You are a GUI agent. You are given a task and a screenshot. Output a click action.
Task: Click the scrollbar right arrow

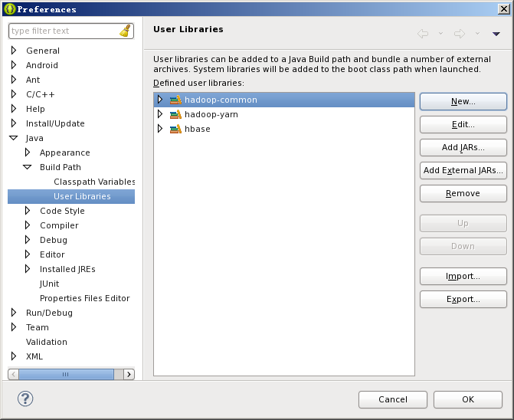tap(129, 374)
